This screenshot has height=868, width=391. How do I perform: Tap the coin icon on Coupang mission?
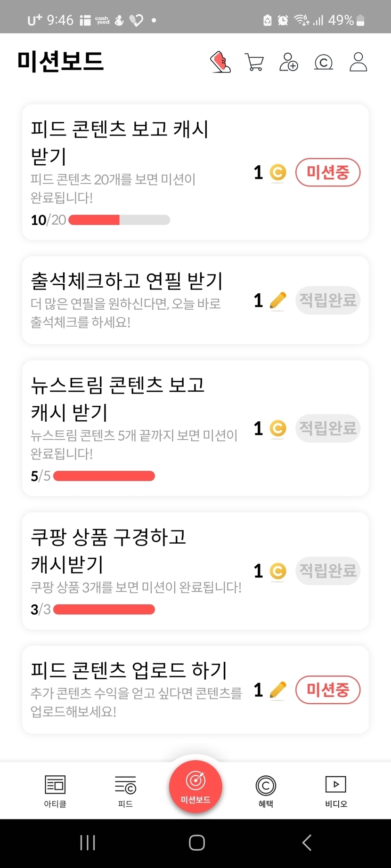pos(278,571)
